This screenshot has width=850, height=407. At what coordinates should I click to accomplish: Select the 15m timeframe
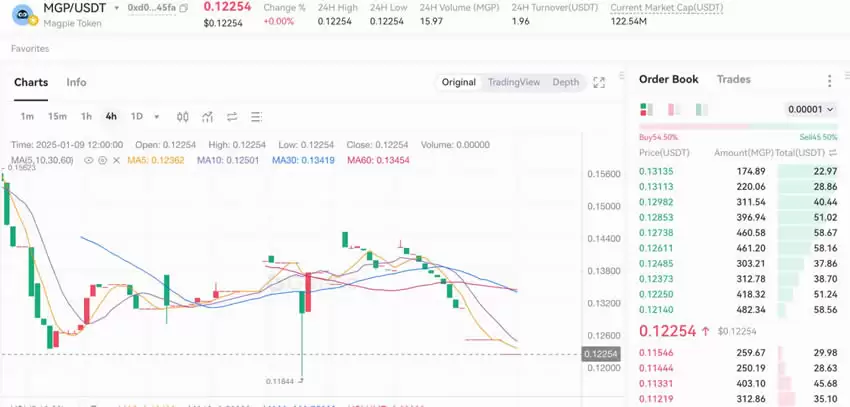pyautogui.click(x=57, y=116)
